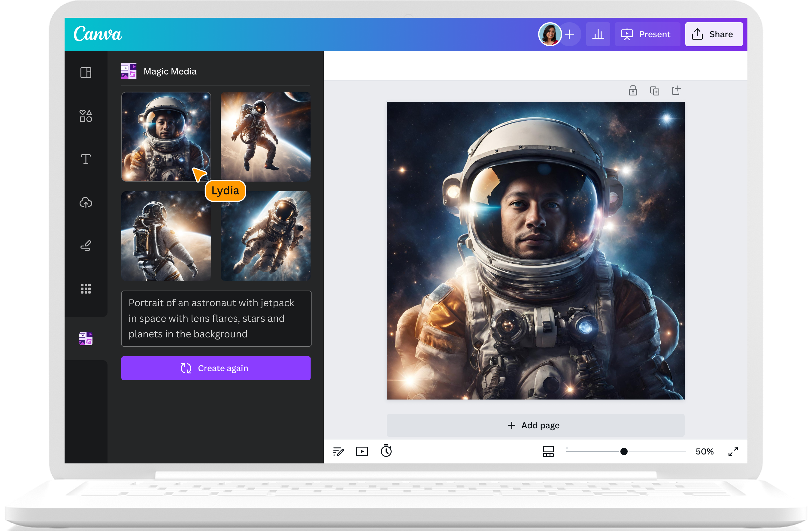Open the Share menu
The width and height of the screenshot is (812, 531).
[714, 34]
